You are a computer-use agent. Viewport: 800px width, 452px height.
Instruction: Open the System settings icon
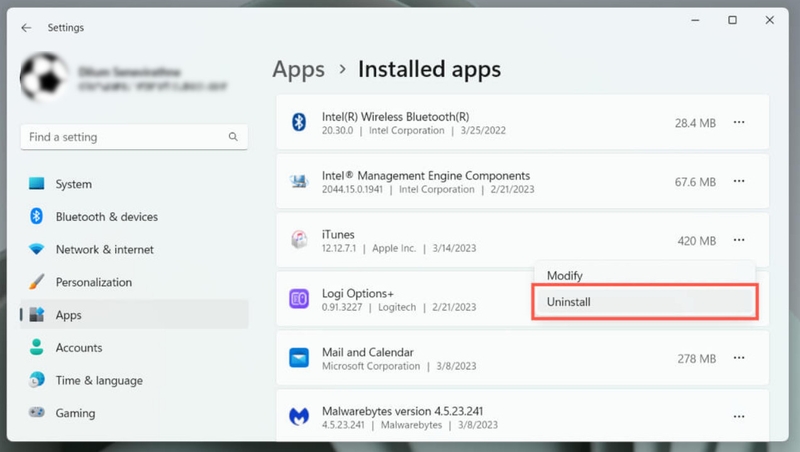(36, 184)
